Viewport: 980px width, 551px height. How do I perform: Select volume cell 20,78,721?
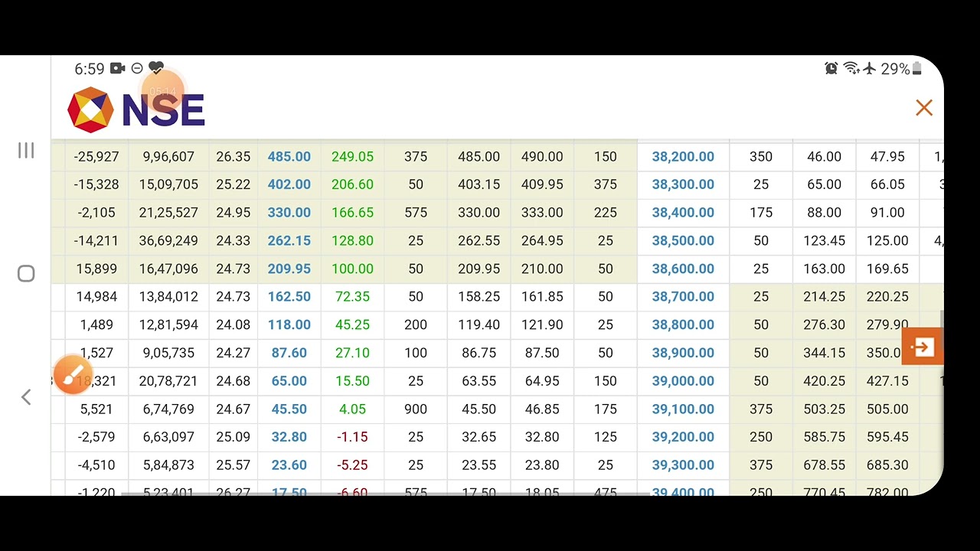click(168, 381)
